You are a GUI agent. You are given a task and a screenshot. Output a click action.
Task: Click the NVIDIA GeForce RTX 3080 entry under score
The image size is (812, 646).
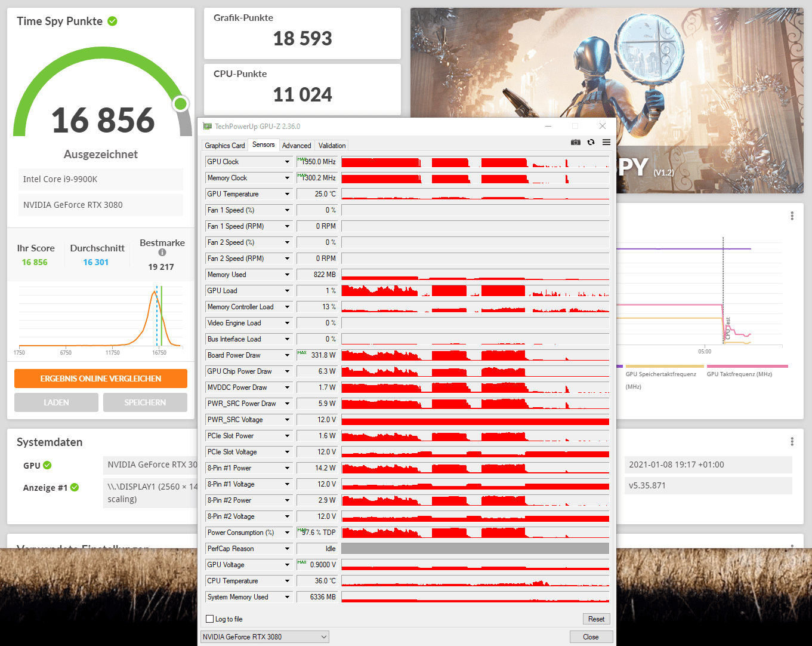click(101, 205)
